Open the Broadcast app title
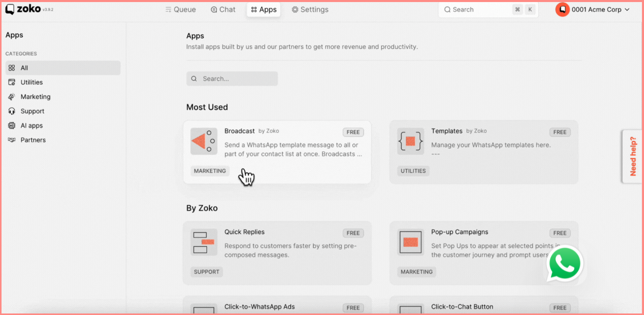The width and height of the screenshot is (644, 315). coord(239,131)
